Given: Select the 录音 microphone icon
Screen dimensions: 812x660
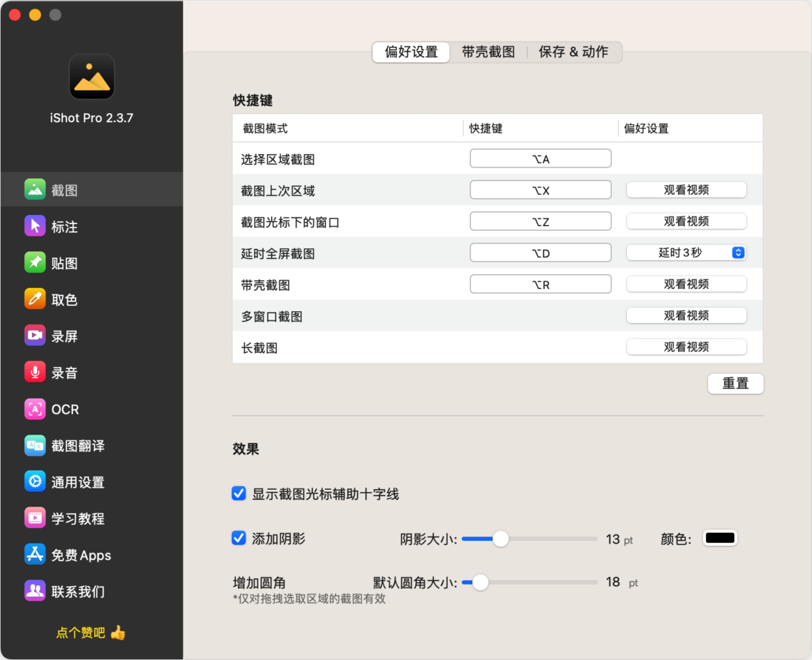Looking at the screenshot, I should tap(35, 372).
